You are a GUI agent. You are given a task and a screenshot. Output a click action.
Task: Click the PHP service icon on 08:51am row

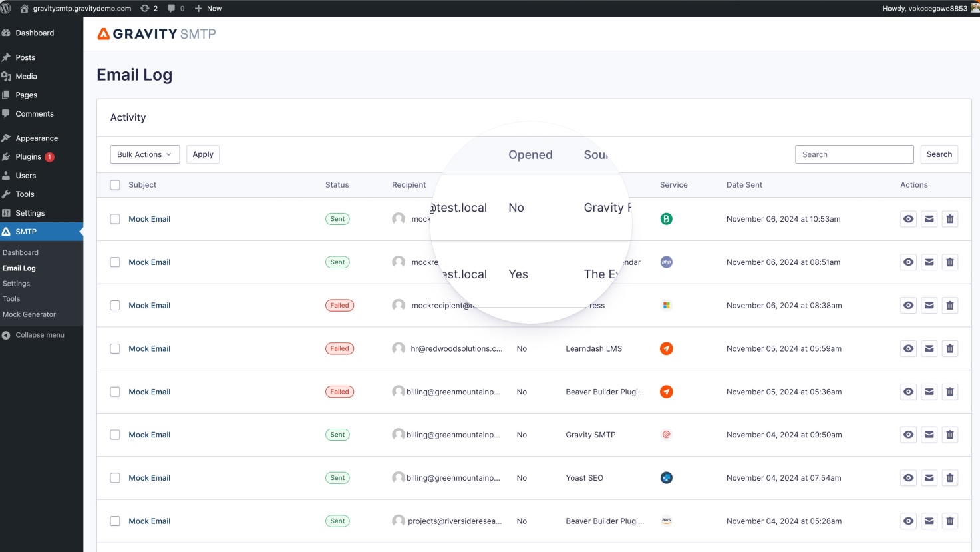pyautogui.click(x=666, y=262)
